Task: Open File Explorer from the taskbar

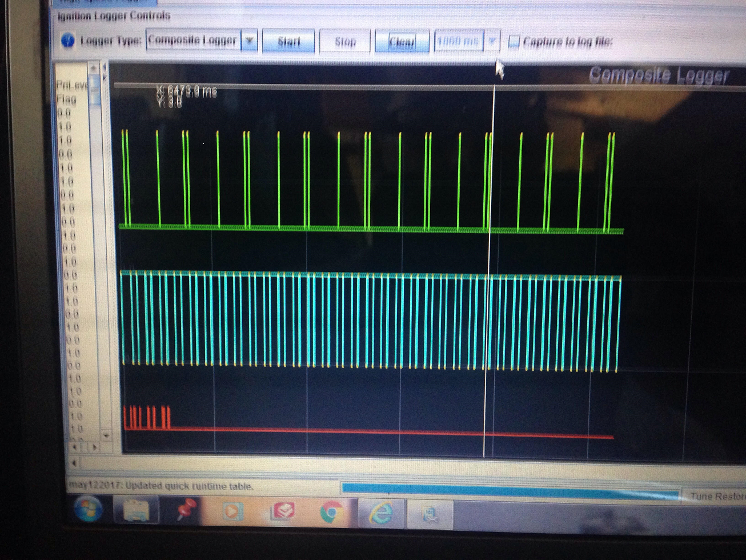Action: [136, 510]
